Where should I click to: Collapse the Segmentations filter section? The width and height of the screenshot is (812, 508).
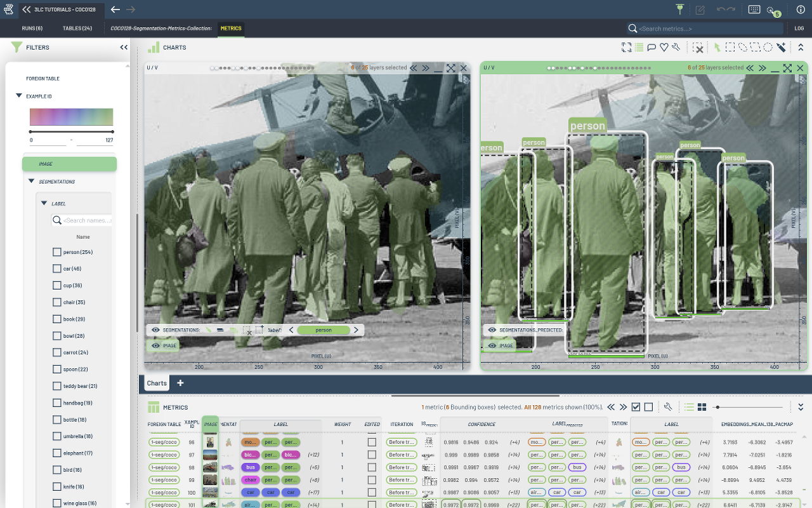click(32, 182)
